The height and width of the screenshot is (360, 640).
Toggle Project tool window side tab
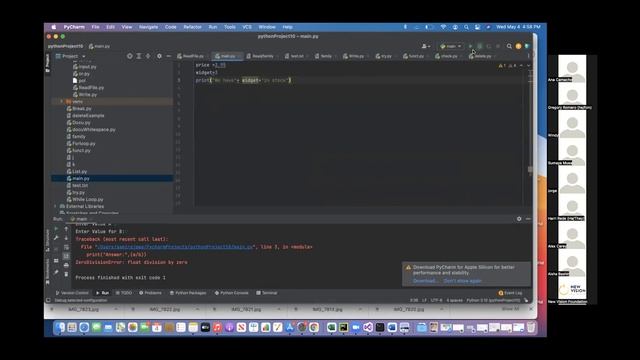click(x=47, y=63)
